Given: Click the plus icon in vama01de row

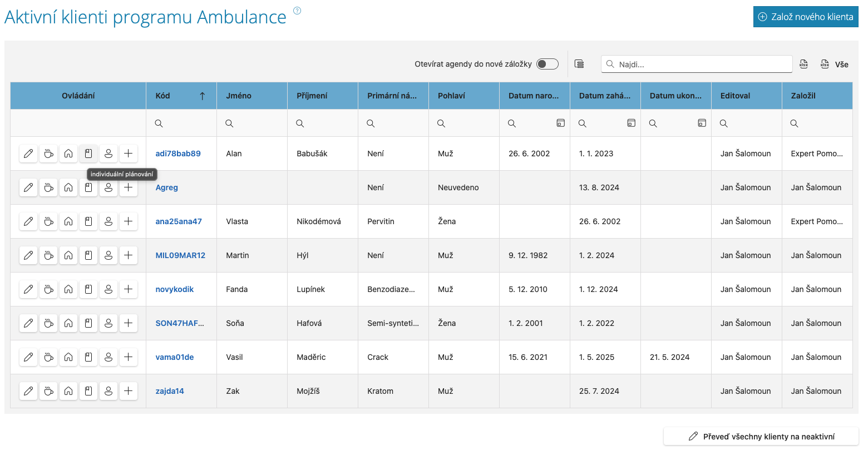Looking at the screenshot, I should coord(129,357).
